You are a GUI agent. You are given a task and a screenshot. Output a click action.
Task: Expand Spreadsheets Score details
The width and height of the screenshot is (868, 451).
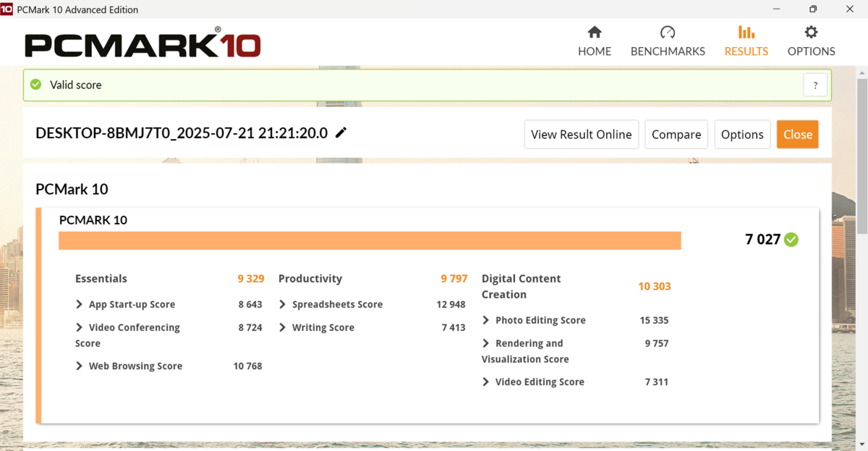point(283,305)
